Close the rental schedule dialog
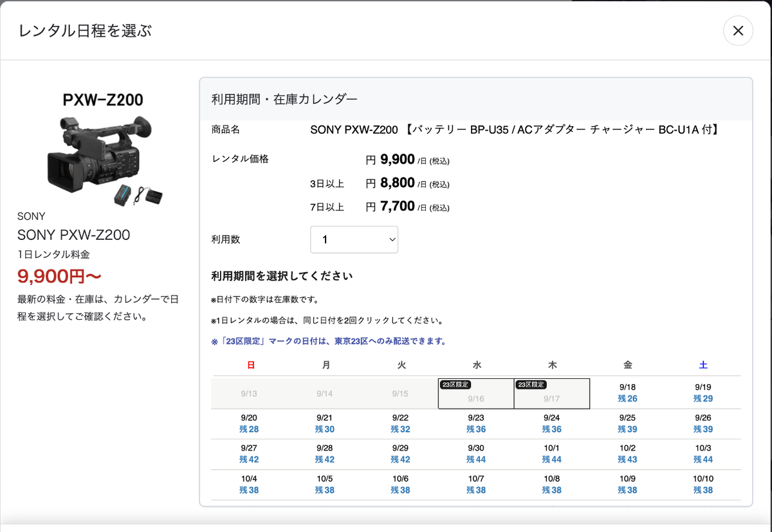This screenshot has width=772, height=532. 738,30
